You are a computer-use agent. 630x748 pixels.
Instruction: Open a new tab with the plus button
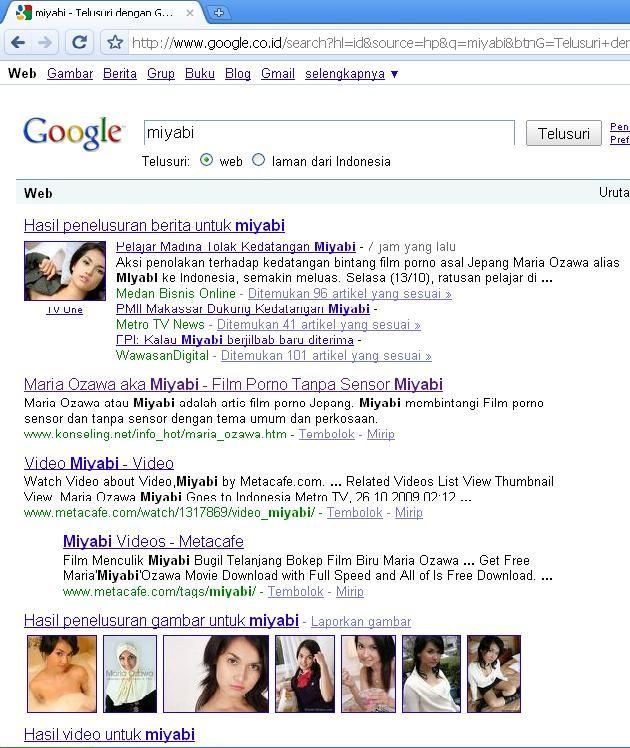point(219,13)
